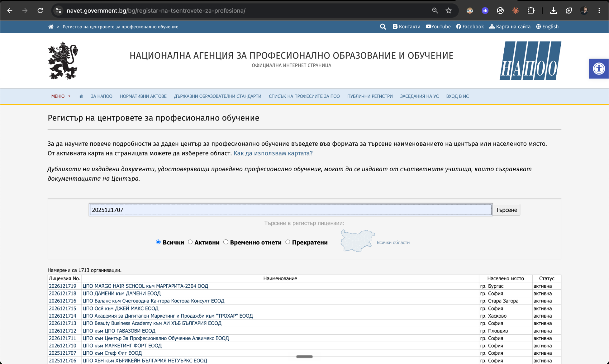609x364 pixels.
Task: Select the Временно отнети radio button
Action: (226, 242)
